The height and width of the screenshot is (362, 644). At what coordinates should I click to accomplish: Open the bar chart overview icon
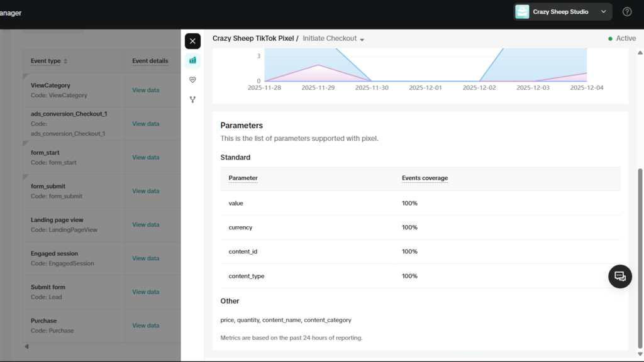click(x=192, y=61)
